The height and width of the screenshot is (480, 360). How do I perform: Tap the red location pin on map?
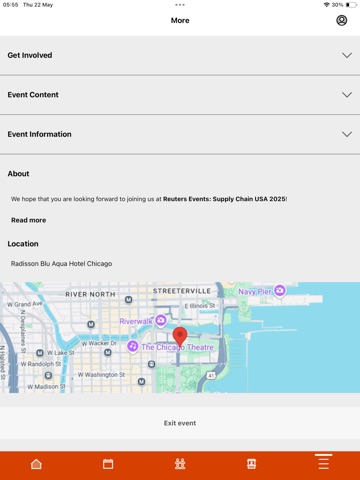click(180, 337)
